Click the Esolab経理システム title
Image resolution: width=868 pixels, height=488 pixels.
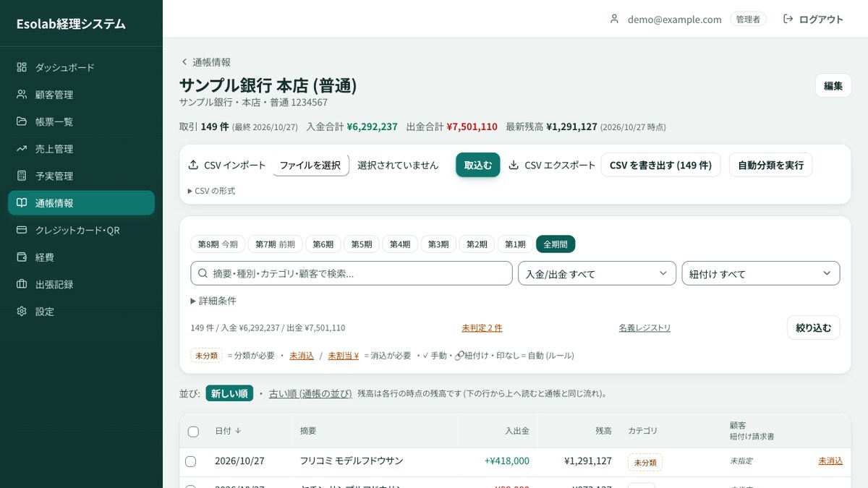click(x=71, y=24)
